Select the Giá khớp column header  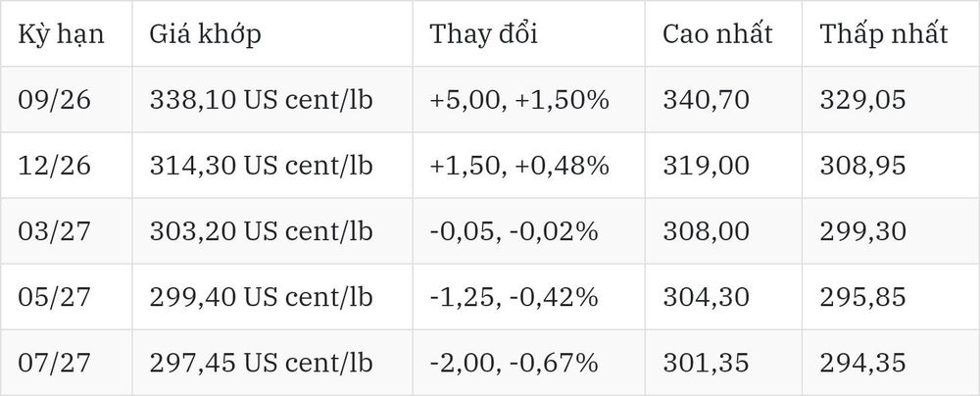(x=205, y=34)
